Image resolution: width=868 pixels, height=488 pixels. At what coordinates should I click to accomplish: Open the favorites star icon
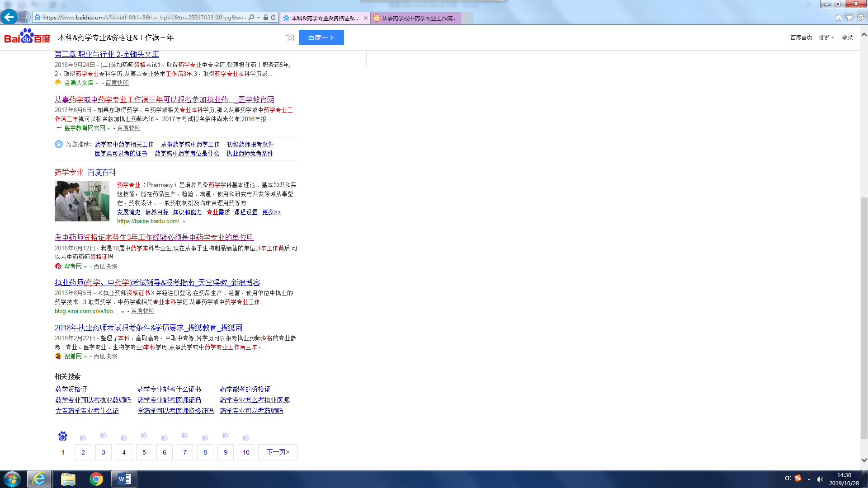[849, 17]
